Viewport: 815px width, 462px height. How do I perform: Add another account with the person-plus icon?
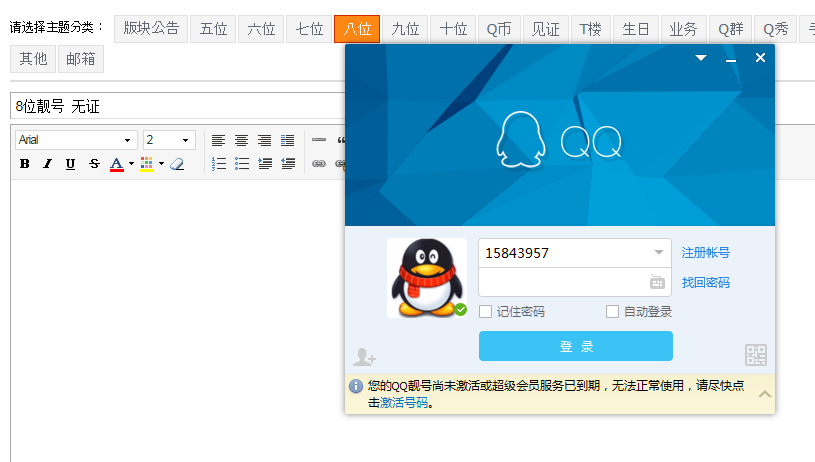(x=364, y=357)
